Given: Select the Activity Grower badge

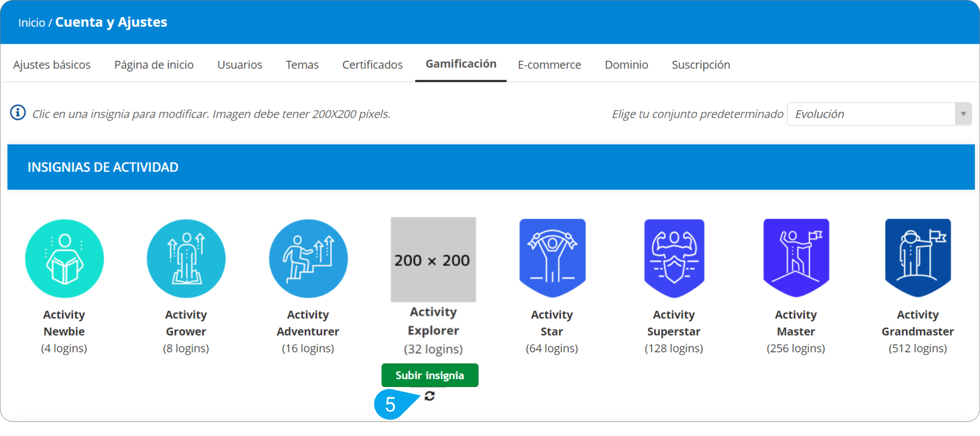Looking at the screenshot, I should (x=186, y=258).
